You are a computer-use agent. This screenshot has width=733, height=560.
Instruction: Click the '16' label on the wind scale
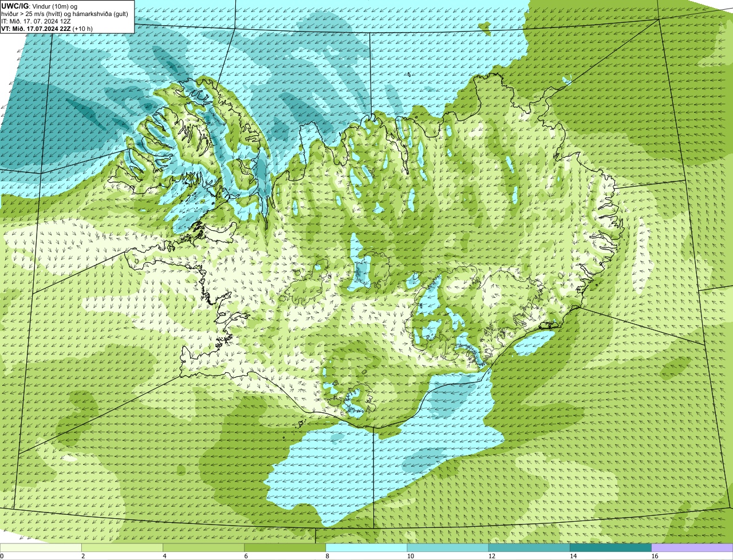click(x=654, y=556)
